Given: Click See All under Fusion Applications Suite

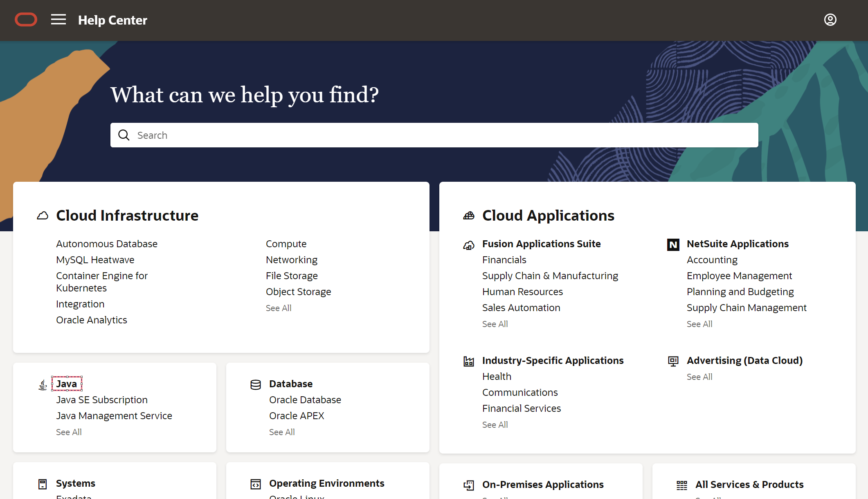Looking at the screenshot, I should point(495,324).
